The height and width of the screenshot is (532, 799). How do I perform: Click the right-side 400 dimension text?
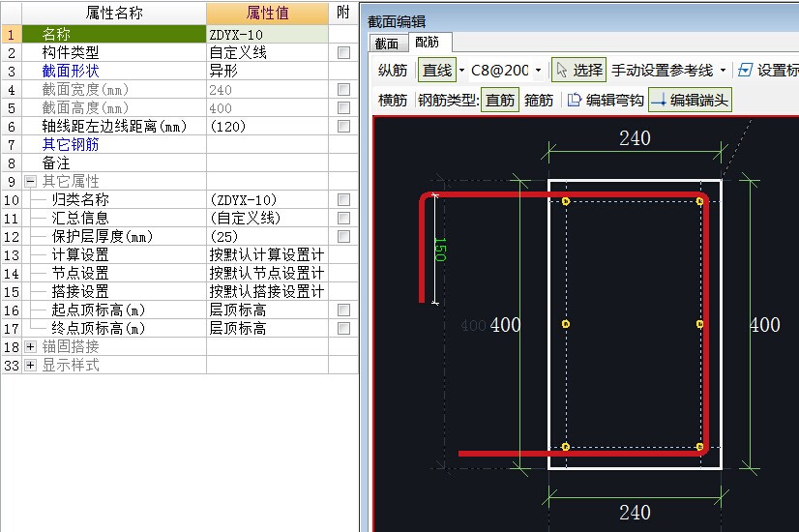coord(765,325)
